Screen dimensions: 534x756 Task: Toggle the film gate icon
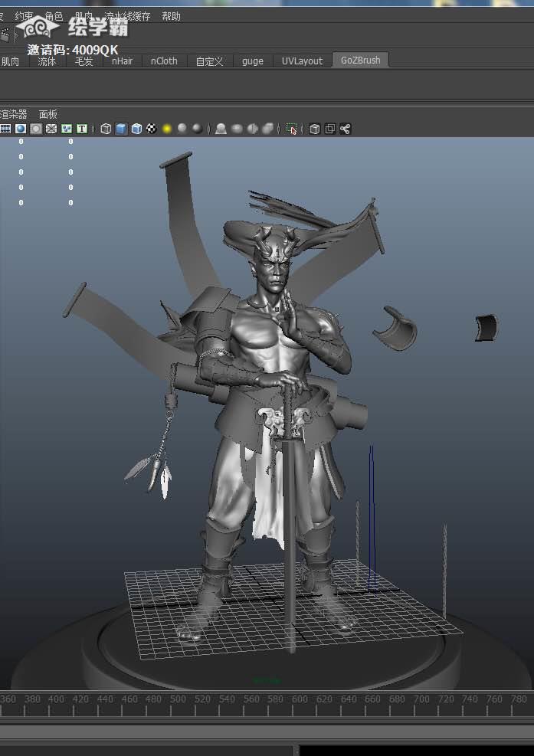click(x=5, y=129)
